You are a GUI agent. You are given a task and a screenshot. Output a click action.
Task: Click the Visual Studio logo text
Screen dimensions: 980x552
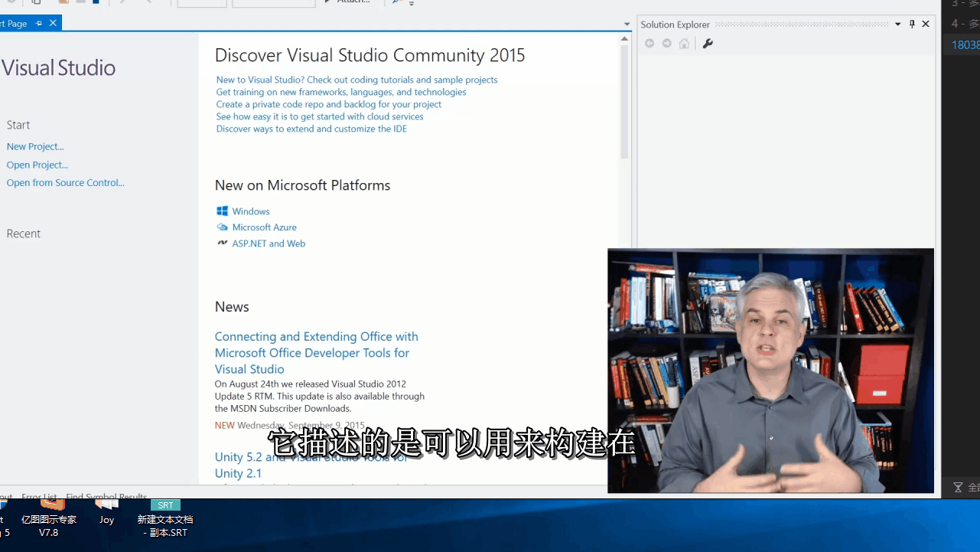click(x=58, y=67)
